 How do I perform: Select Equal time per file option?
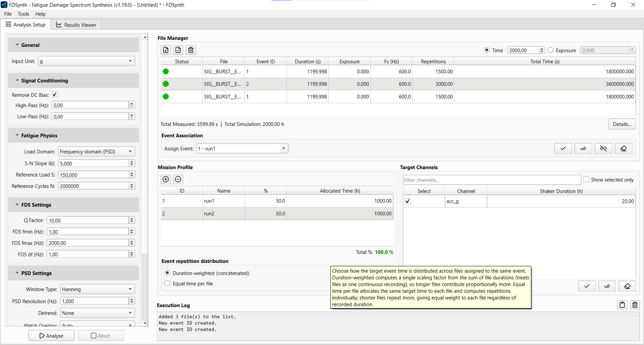(x=167, y=283)
